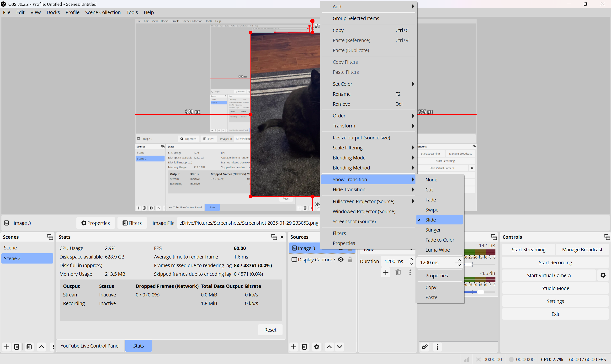
Task: Move scene up with arrow icon
Action: 42,347
